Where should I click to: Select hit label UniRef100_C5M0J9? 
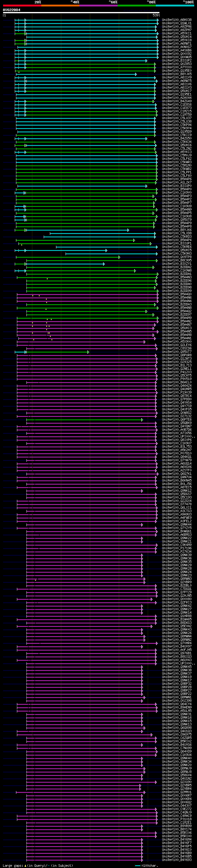[177, 155]
